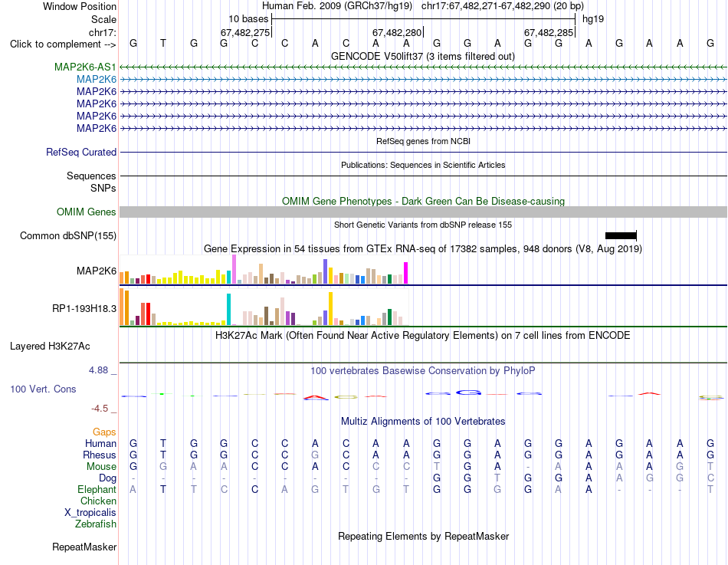Select the Rhesus alignment row label
This screenshot has width=728, height=565.
pyautogui.click(x=100, y=455)
